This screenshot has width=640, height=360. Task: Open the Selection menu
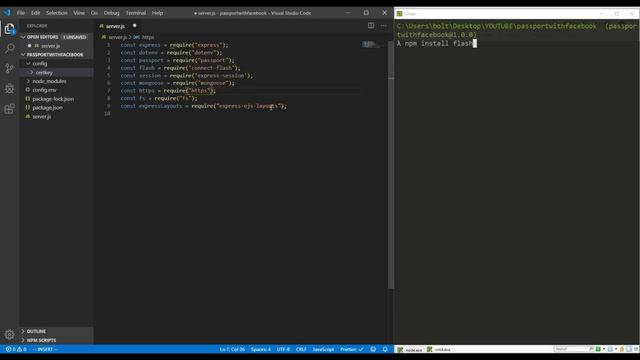(57, 13)
